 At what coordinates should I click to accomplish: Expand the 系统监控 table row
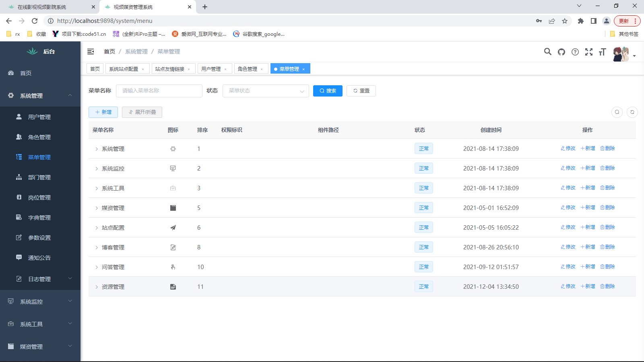point(97,169)
